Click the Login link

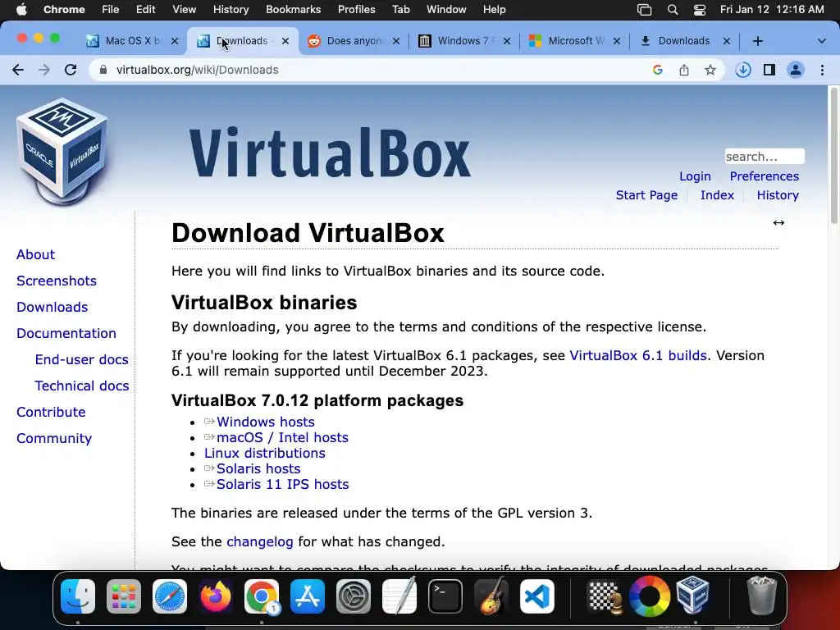click(x=695, y=176)
